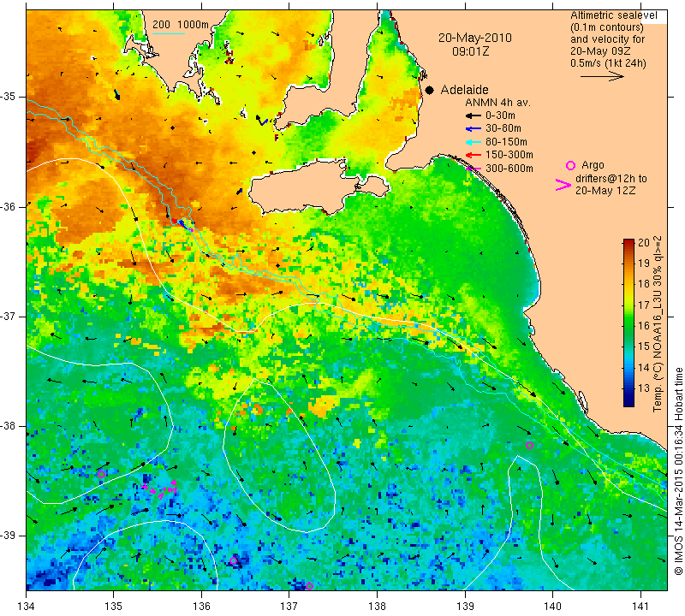
Task: Click the latitude axis label -36
Action: click(x=9, y=206)
